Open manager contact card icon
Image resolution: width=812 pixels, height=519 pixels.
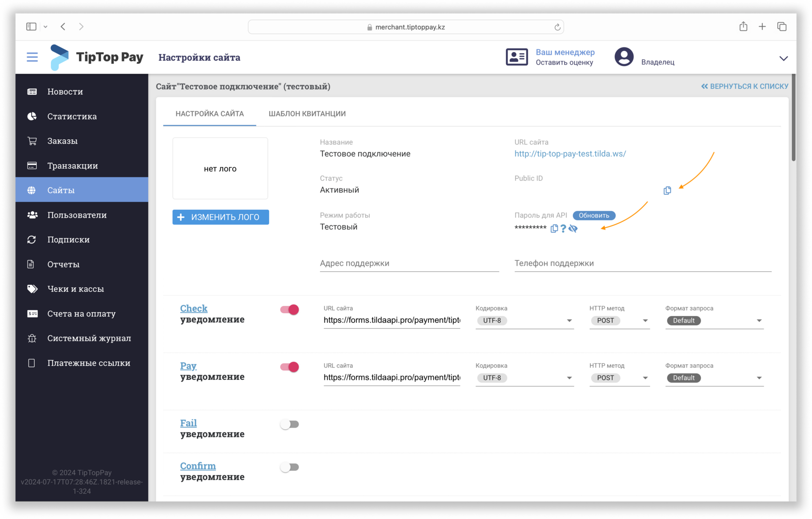517,57
